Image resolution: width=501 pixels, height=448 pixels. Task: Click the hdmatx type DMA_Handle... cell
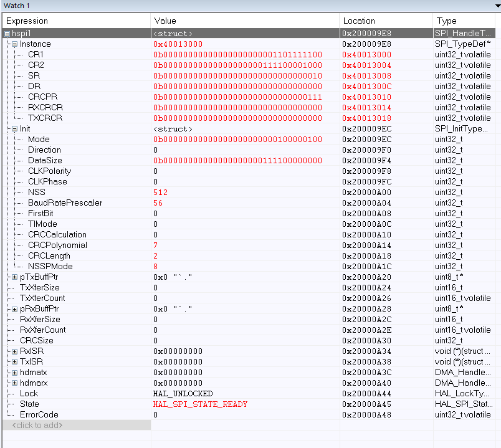(x=462, y=373)
